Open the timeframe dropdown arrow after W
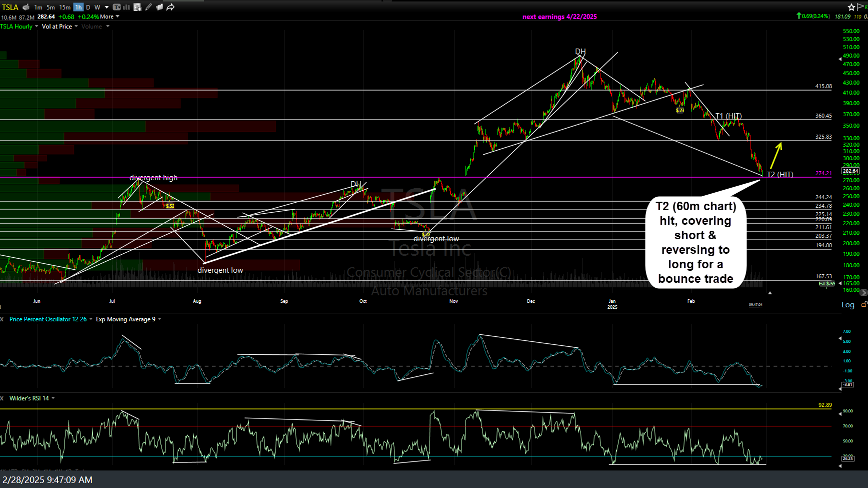 (106, 7)
